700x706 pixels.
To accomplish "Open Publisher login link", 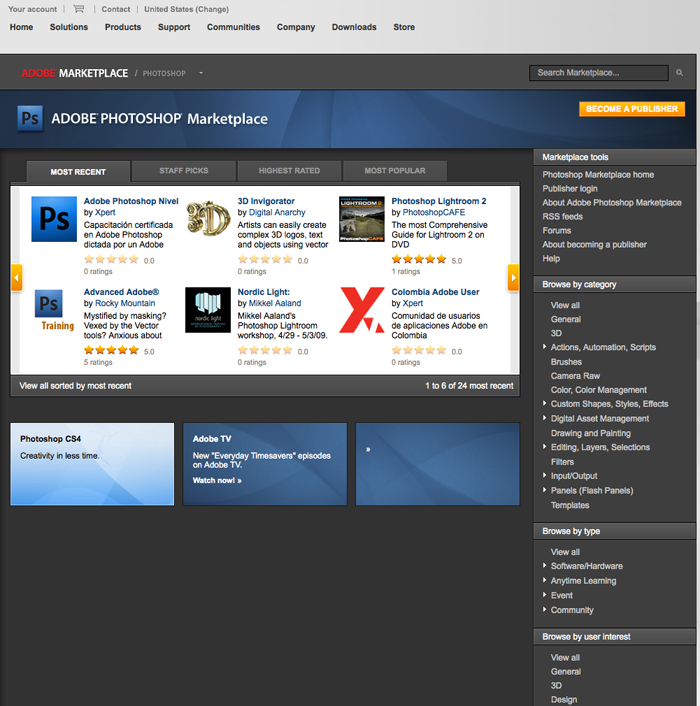I will click(x=570, y=189).
